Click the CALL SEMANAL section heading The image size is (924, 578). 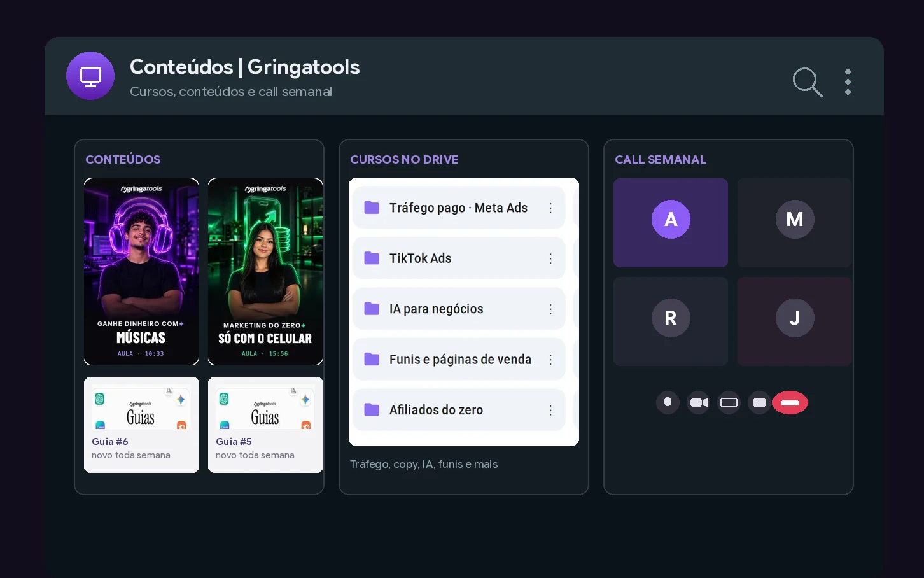[661, 159]
